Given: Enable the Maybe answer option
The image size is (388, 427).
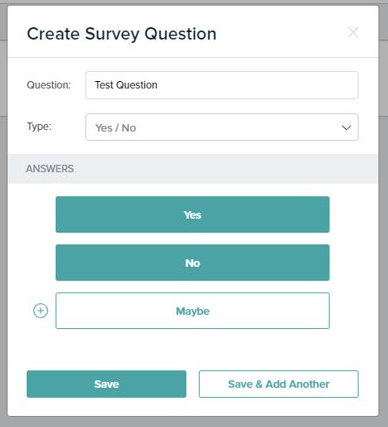Looking at the screenshot, I should point(193,311).
